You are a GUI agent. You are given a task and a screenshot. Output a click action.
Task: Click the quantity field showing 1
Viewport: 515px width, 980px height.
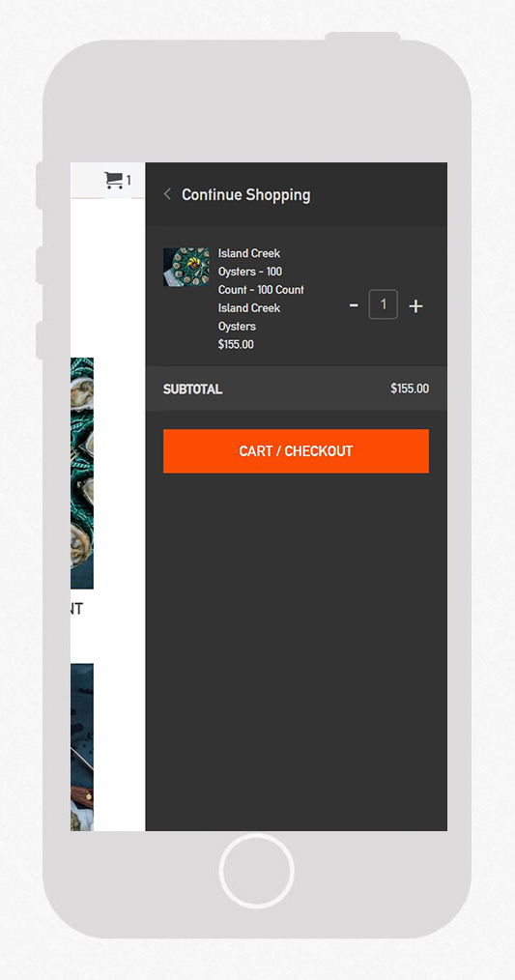tap(384, 304)
